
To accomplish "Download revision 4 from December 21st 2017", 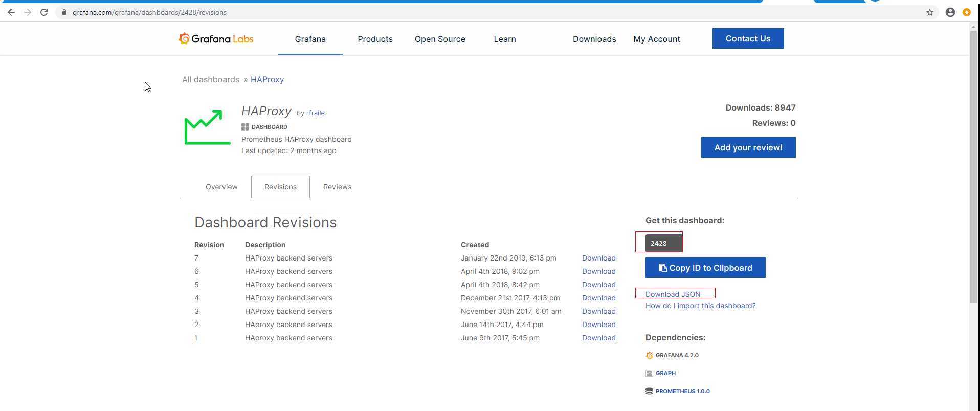I will pos(598,298).
